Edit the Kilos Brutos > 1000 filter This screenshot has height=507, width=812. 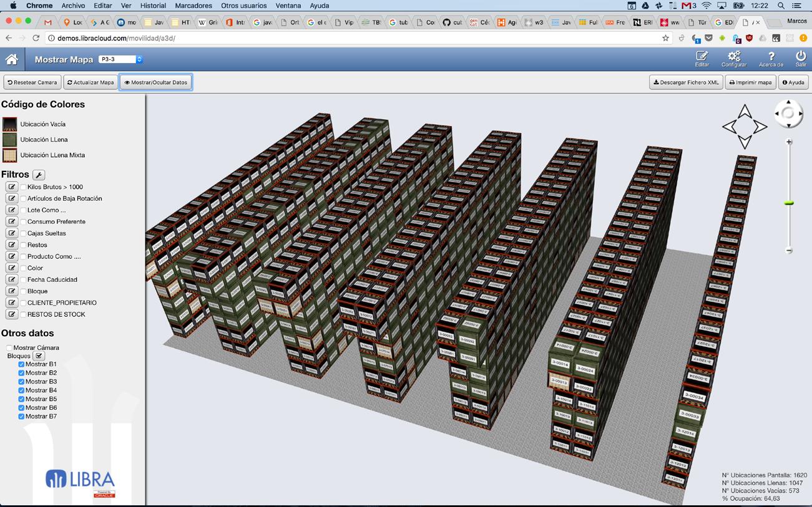tap(11, 187)
